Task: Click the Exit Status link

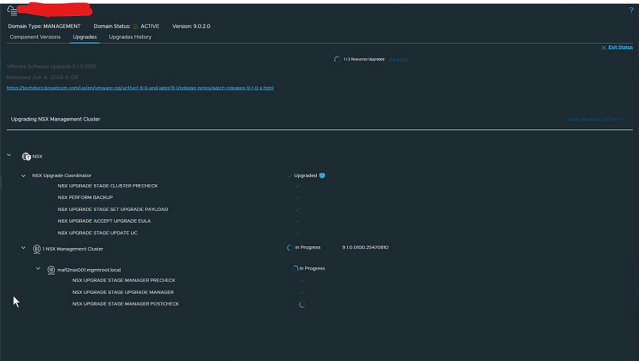Action: (x=620, y=47)
